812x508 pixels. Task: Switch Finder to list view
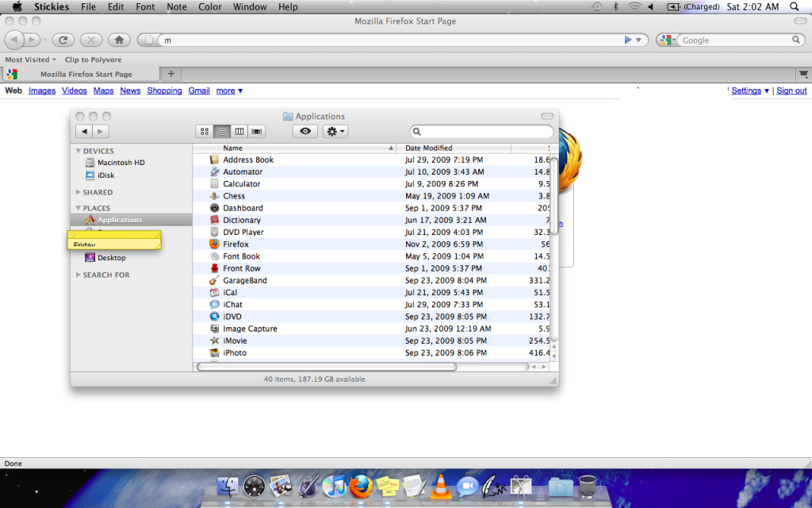[x=222, y=132]
